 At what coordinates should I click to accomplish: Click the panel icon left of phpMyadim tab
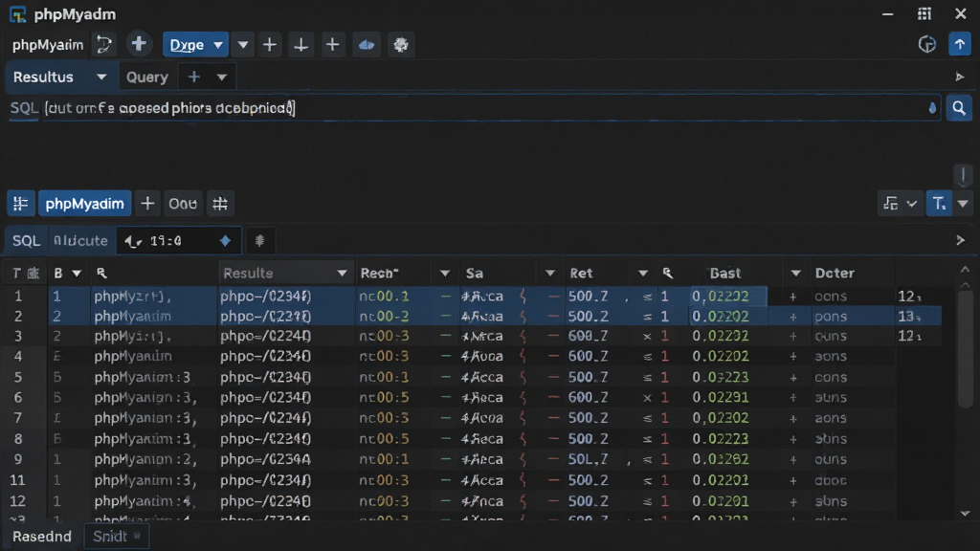21,204
